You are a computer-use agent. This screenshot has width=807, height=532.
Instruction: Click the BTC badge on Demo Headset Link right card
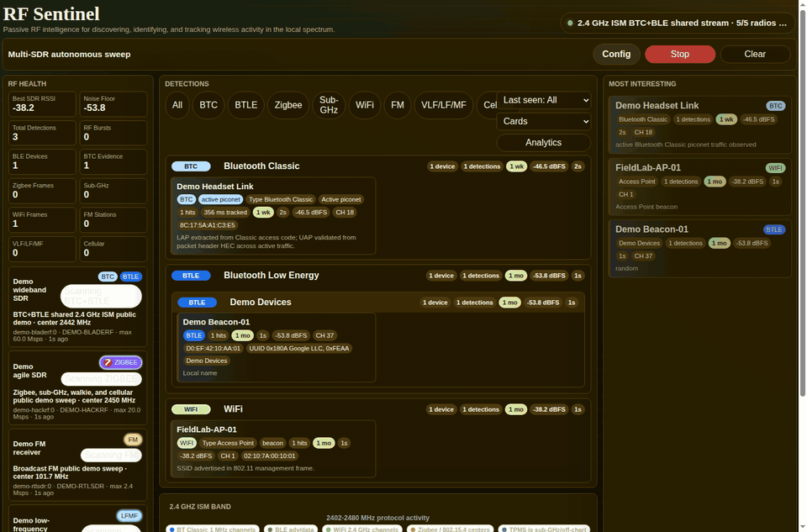(775, 106)
